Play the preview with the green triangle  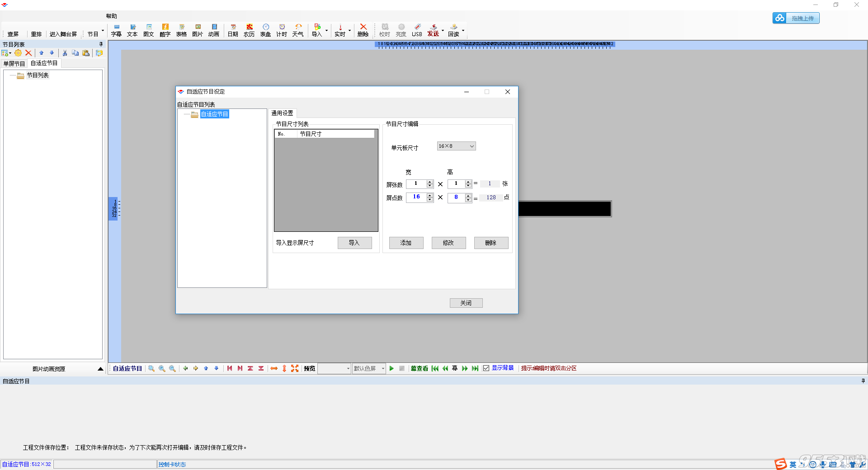pyautogui.click(x=392, y=368)
